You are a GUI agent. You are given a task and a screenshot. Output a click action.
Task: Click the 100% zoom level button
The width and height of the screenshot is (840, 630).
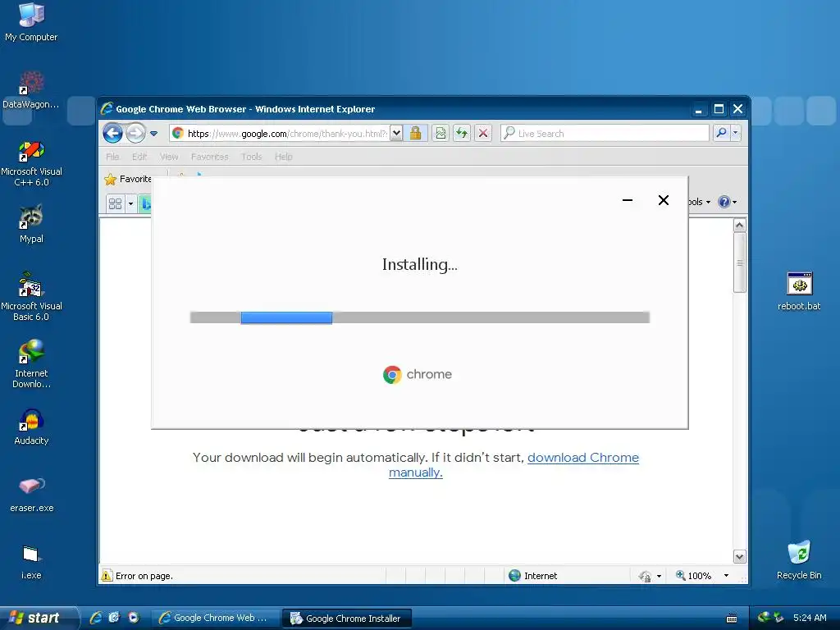click(x=694, y=576)
